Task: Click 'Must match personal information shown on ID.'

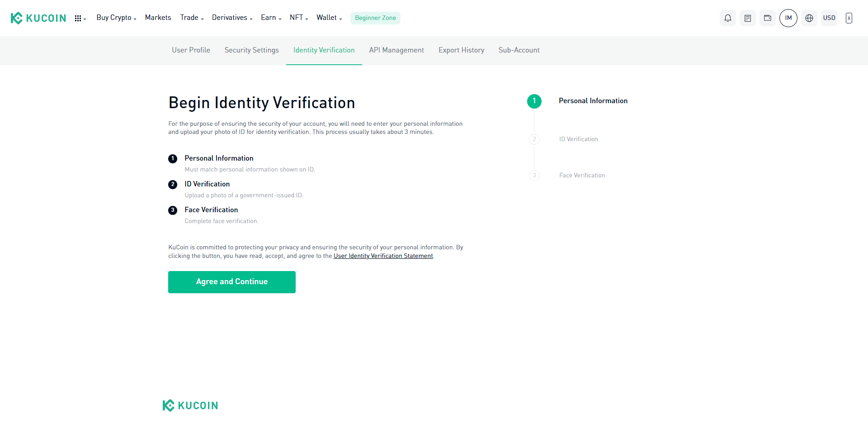Action: coord(250,170)
